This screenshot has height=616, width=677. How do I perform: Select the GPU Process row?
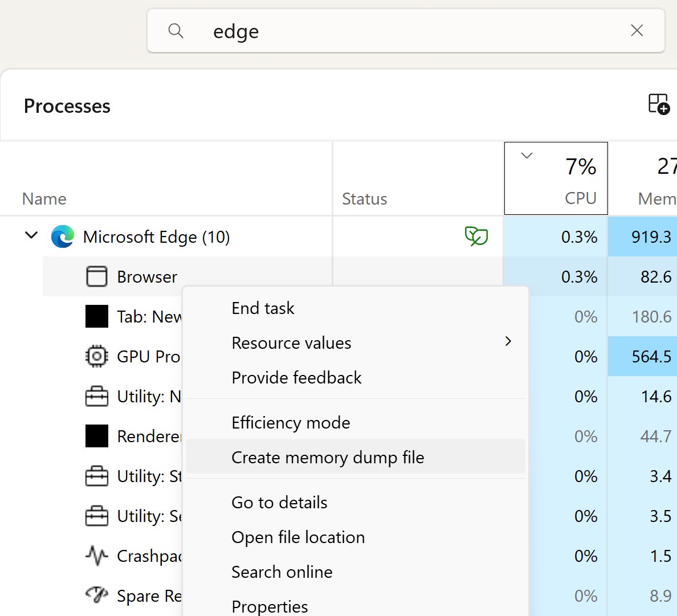(112, 357)
